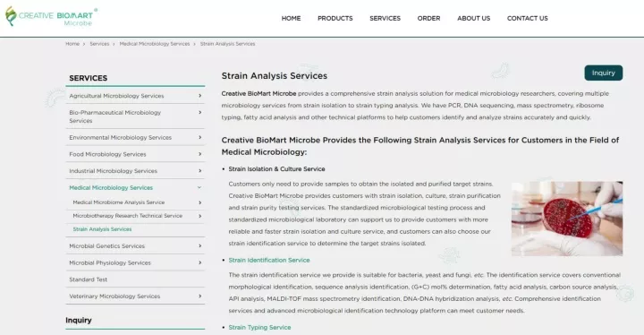Open Microbiotherapy Research Technical Service link
The image size is (644, 335).
127,216
